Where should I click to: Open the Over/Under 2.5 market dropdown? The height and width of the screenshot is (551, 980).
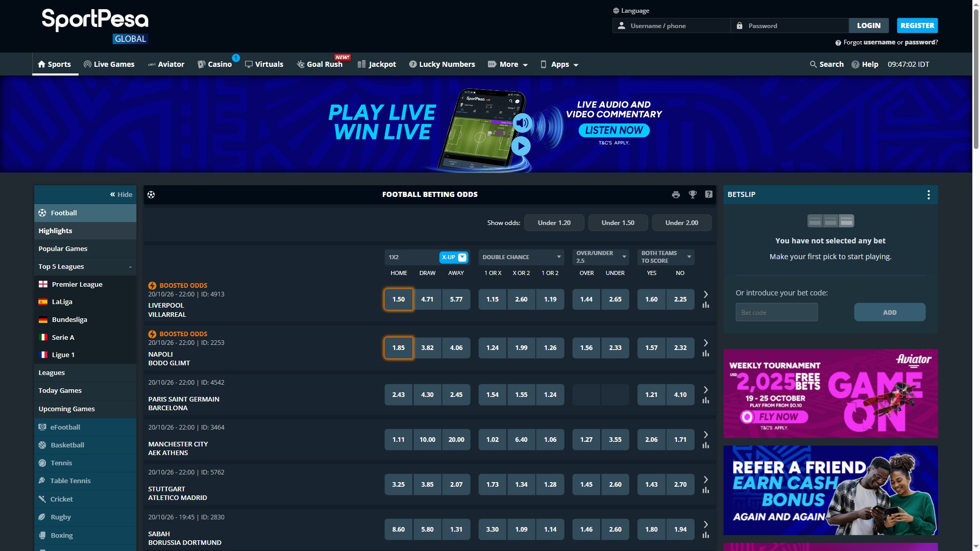601,257
